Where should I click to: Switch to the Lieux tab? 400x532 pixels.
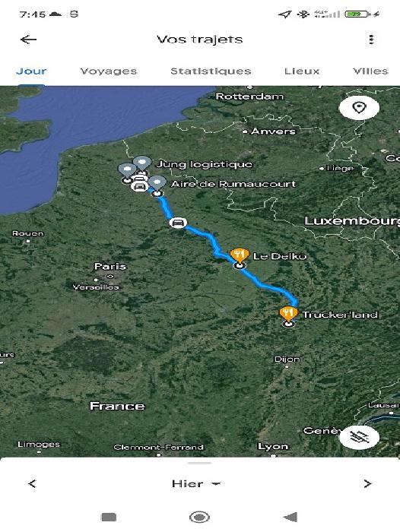[x=302, y=71]
